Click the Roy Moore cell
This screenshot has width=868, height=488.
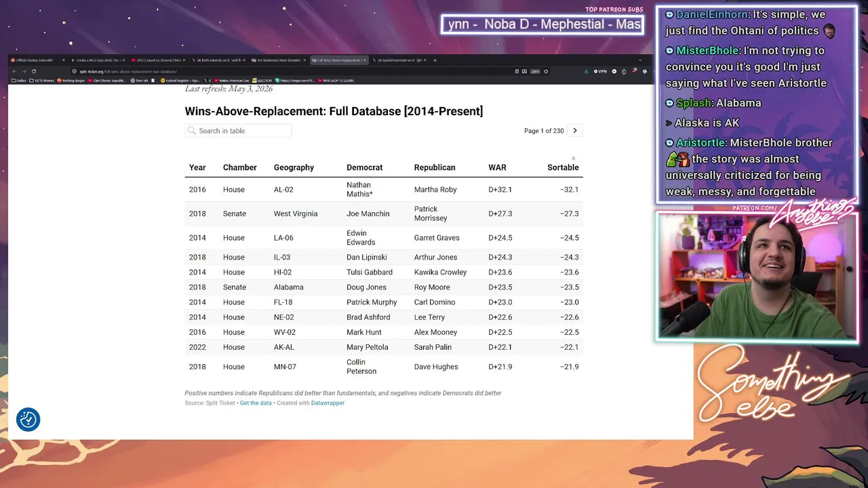[x=432, y=287]
